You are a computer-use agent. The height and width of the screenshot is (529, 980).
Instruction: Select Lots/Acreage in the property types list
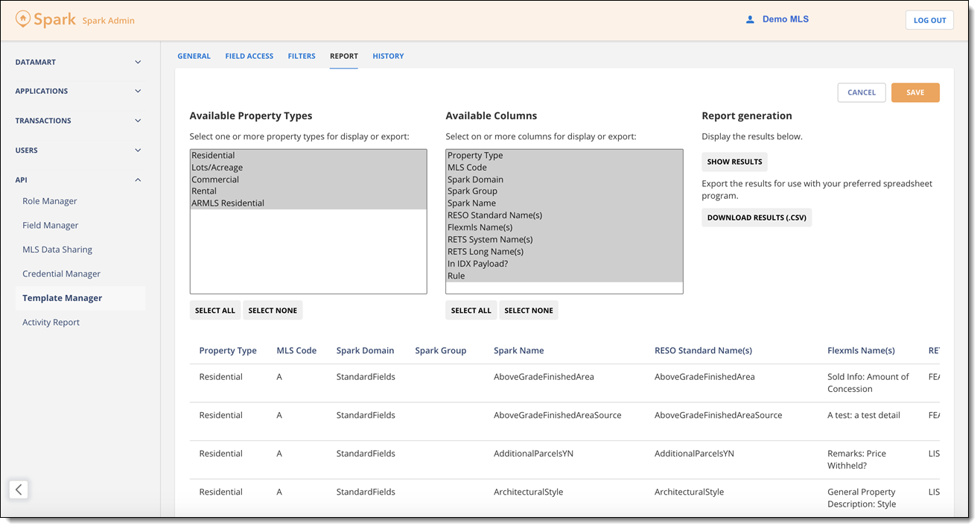pyautogui.click(x=308, y=168)
